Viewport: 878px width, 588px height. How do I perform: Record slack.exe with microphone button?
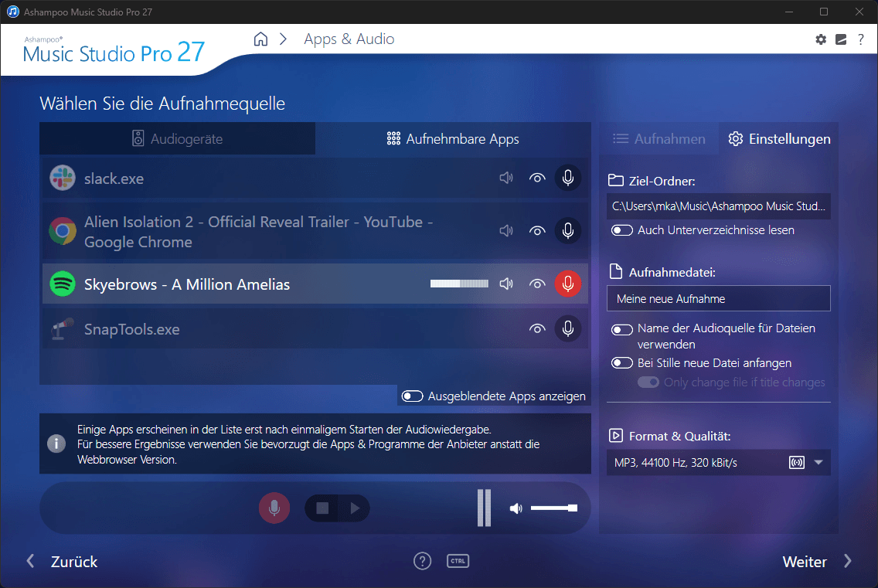[568, 178]
